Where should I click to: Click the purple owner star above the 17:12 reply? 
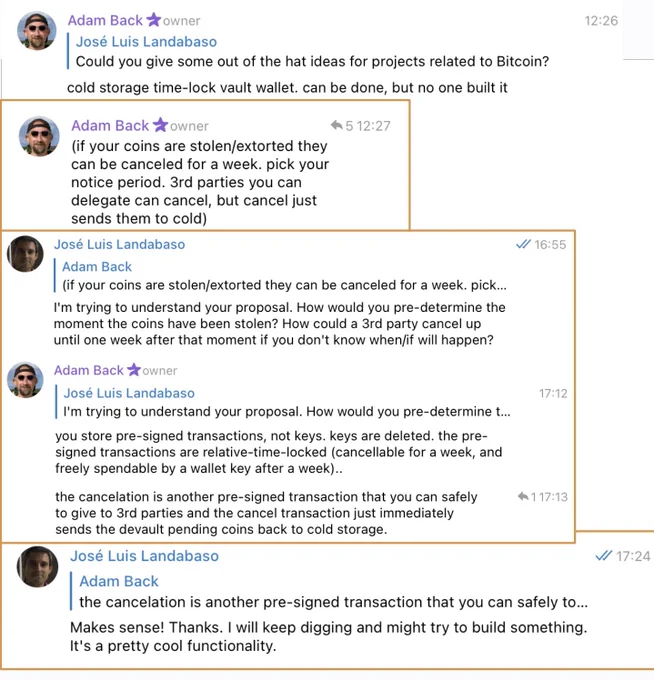pos(134,369)
